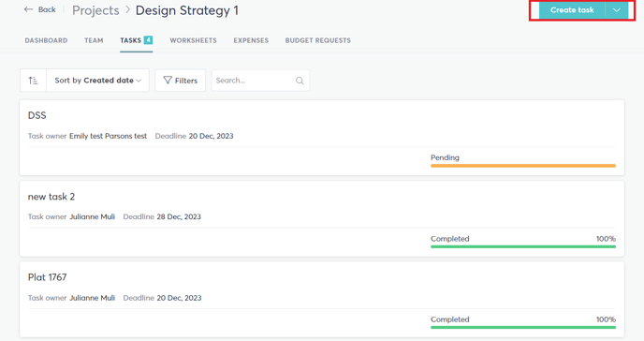644x341 pixels.
Task: Click the funnel Filters icon
Action: coord(168,81)
